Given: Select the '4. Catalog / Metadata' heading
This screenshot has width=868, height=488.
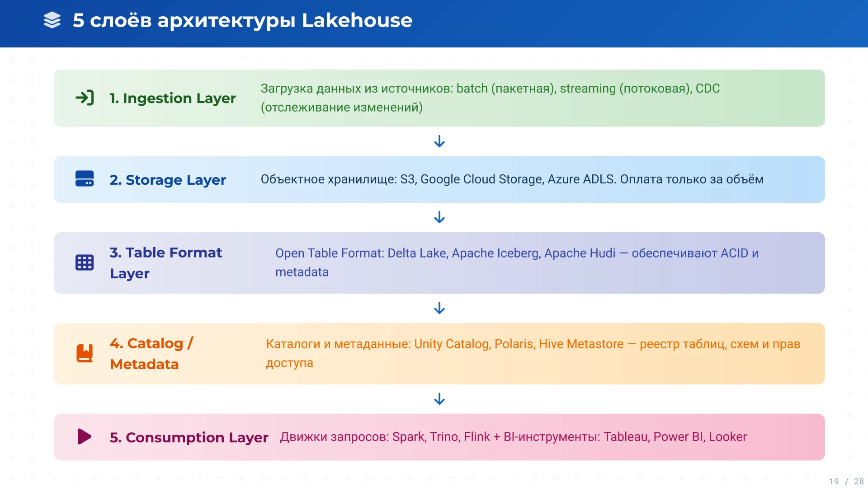Looking at the screenshot, I should 151,353.
